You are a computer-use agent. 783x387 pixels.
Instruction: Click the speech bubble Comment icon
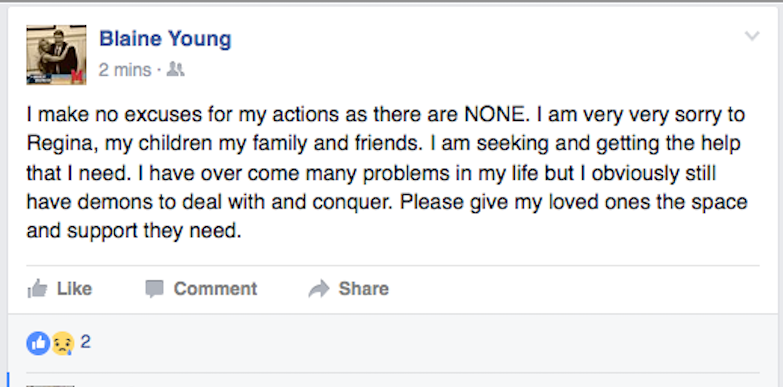coord(154,289)
